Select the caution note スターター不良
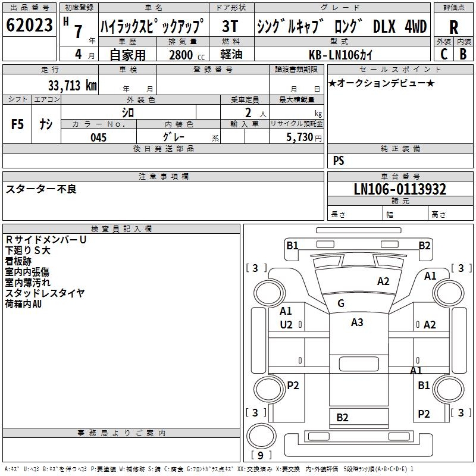The height and width of the screenshot is (476, 476). [40, 189]
